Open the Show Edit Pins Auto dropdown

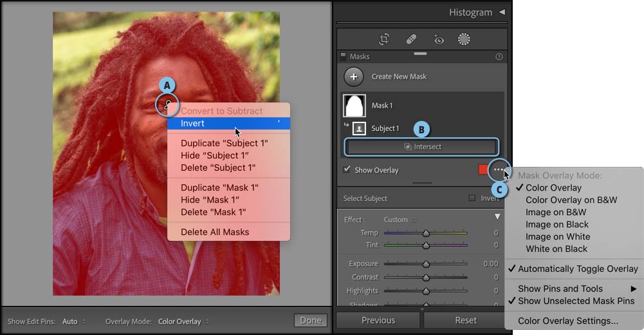74,321
